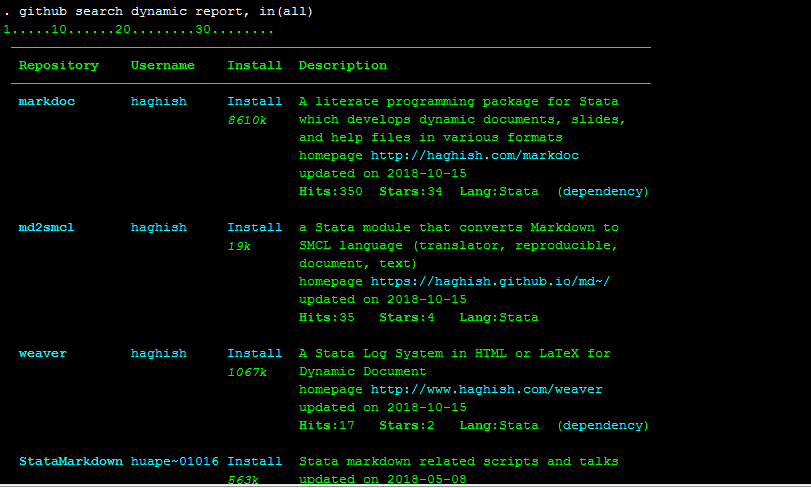
Task: Click haghish username in md2smcl row
Action: coord(159,227)
